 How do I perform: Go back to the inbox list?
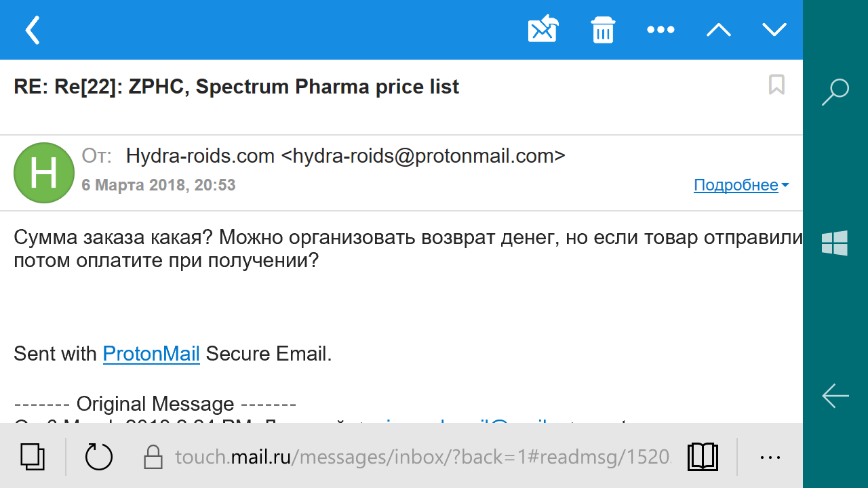(x=33, y=30)
